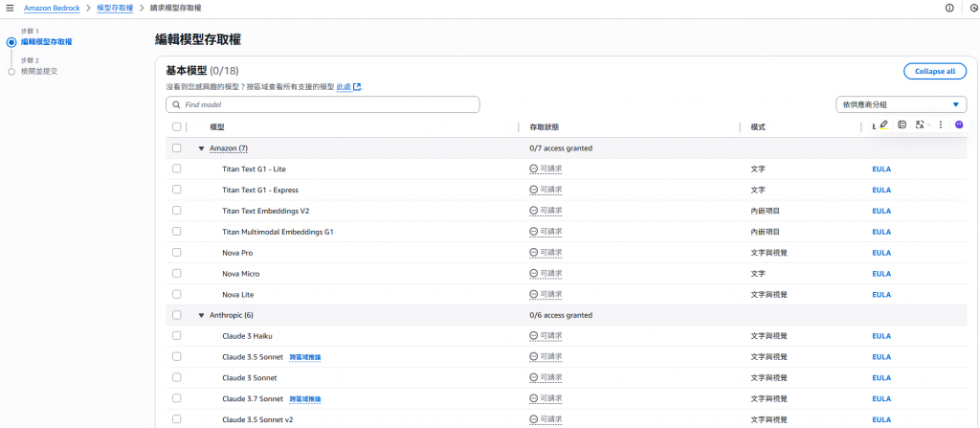Open EULA link for Claude 3 Haiku
The height and width of the screenshot is (428, 980).
click(881, 336)
